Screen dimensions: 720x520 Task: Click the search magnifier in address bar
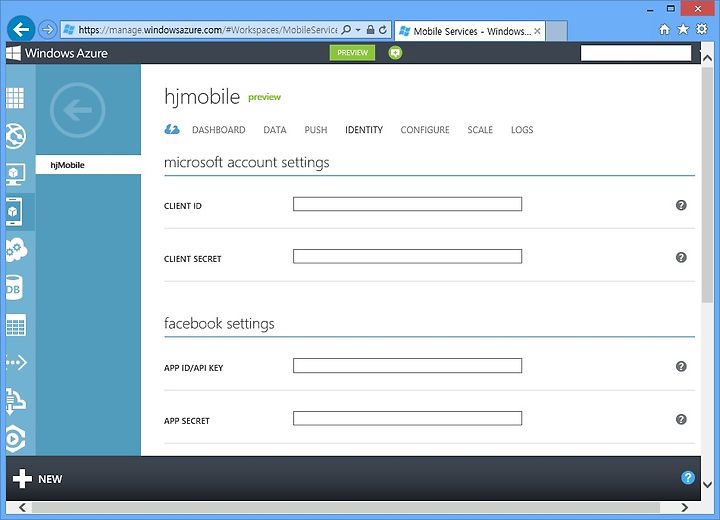347,30
